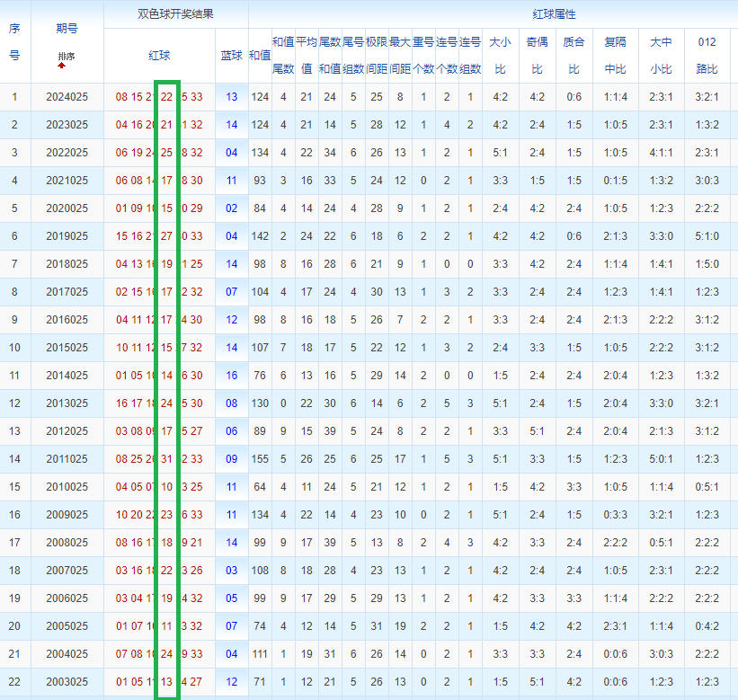738x700 pixels.
Task: Select the 蓝球 column header
Action: pyautogui.click(x=231, y=55)
